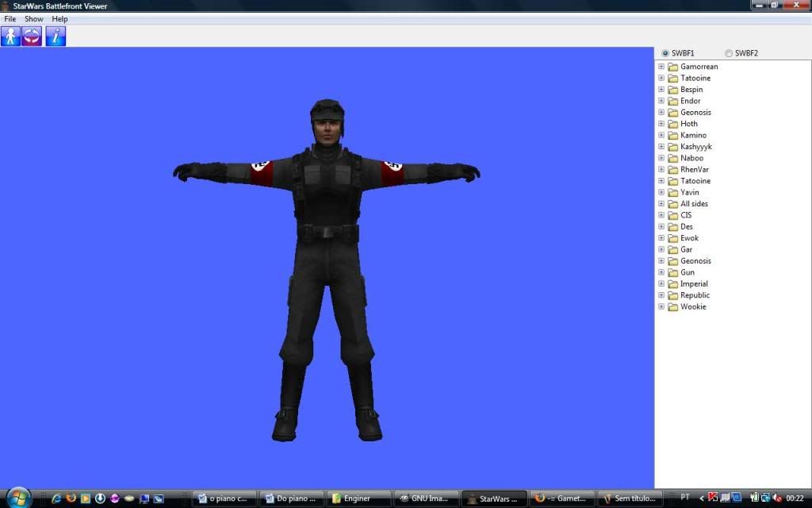Click the folder icon beside Kashyyyk
This screenshot has height=508, width=812.
pyautogui.click(x=672, y=147)
